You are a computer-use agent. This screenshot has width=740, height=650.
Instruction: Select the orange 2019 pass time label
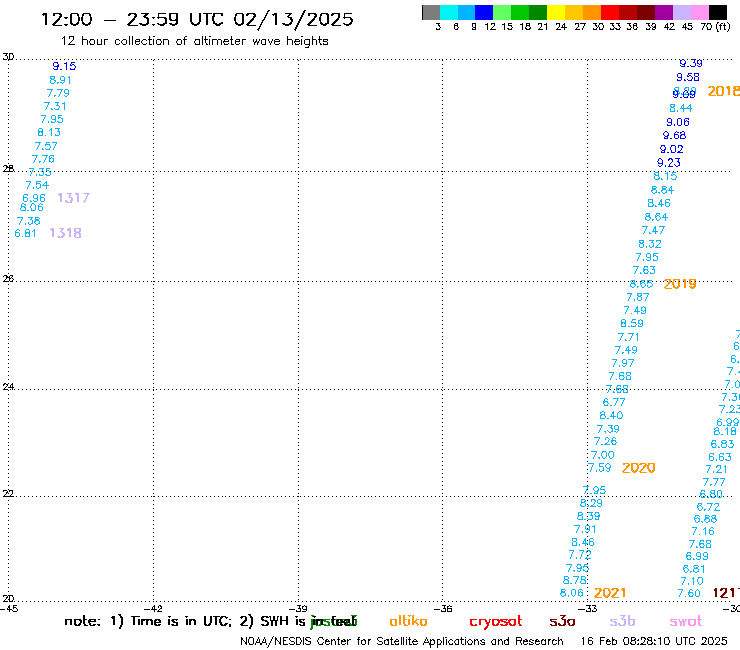[680, 284]
